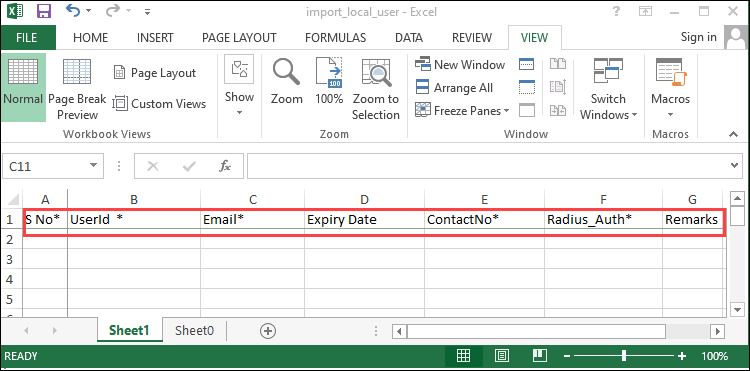Open the FILE tab
Viewport: 750px width, 371px height.
pyautogui.click(x=27, y=38)
